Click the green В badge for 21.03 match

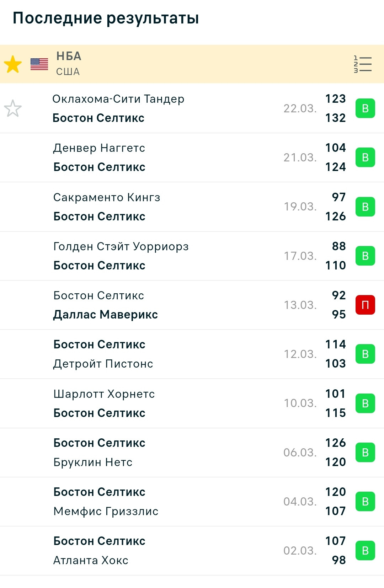coord(365,157)
